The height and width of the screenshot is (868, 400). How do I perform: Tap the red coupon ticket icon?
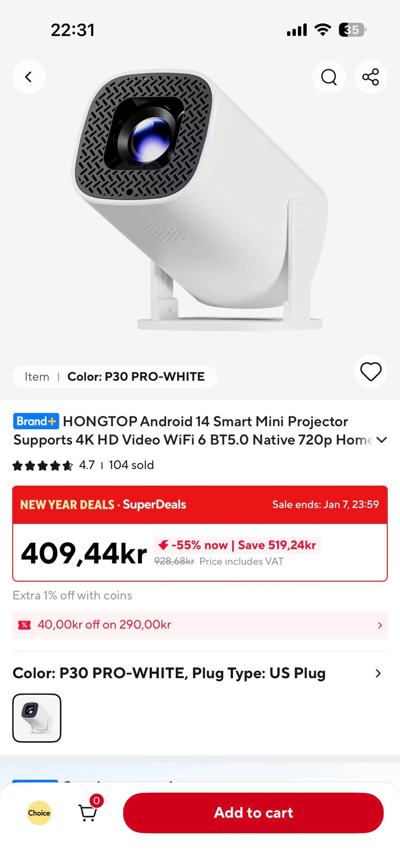(25, 625)
